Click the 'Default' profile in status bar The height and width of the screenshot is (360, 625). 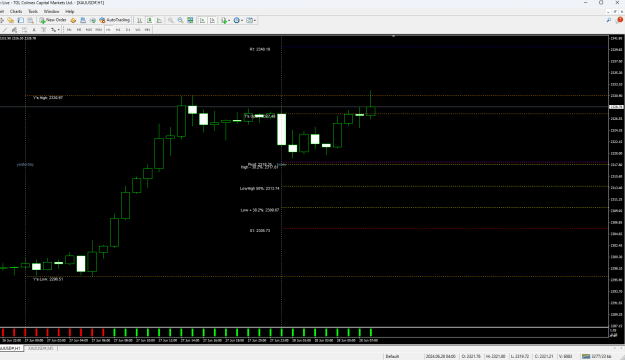coord(392,356)
